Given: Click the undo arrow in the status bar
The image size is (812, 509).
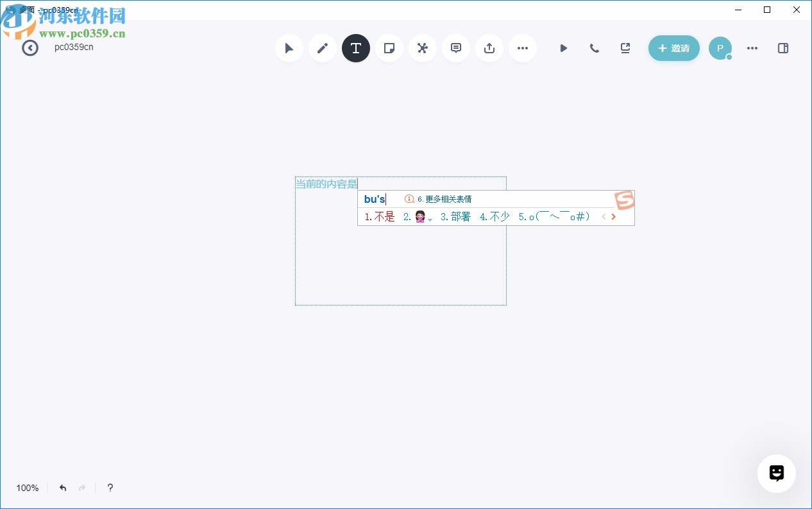Looking at the screenshot, I should (62, 488).
